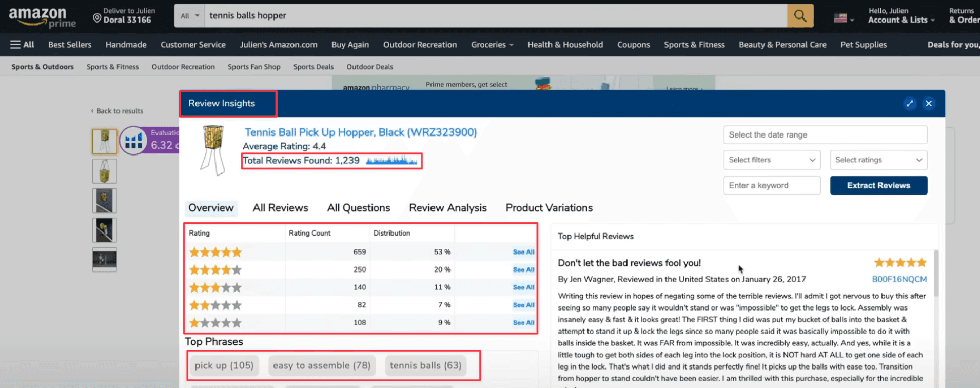The width and height of the screenshot is (980, 388).
Task: Open Sports & Outdoors subnav link
Action: coord(43,67)
